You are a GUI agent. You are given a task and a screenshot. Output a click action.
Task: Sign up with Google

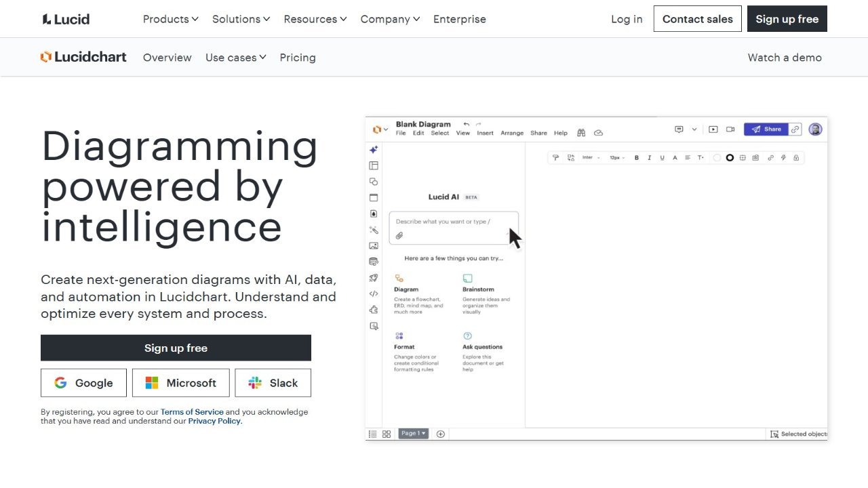tap(83, 383)
